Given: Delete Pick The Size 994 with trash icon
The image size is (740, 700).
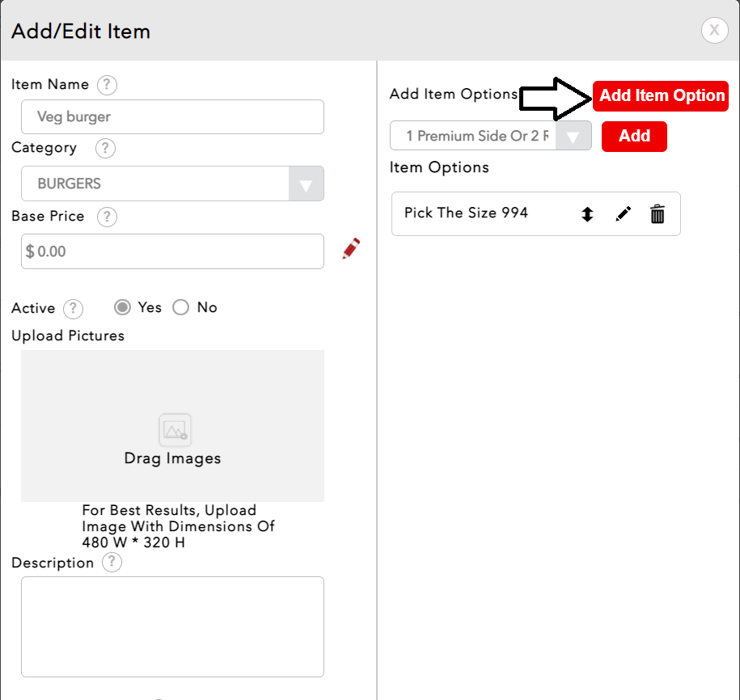Looking at the screenshot, I should pyautogui.click(x=658, y=214).
